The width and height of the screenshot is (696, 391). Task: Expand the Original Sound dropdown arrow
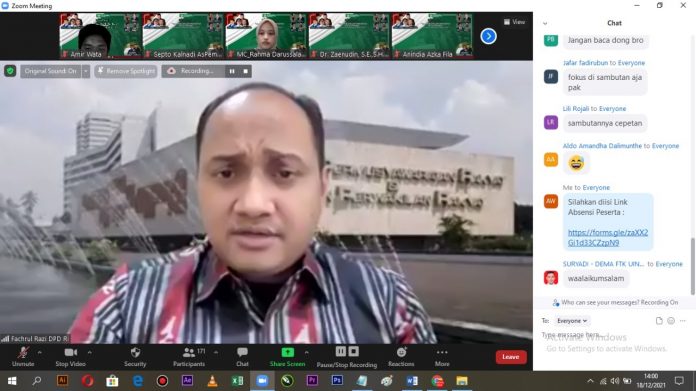pos(86,71)
